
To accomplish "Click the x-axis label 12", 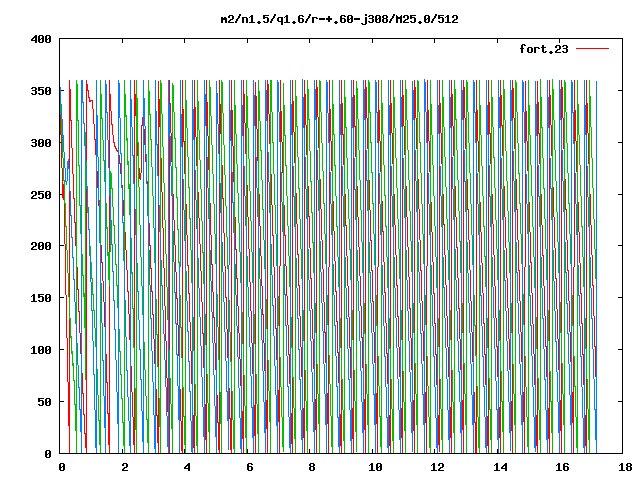I will point(437,467).
